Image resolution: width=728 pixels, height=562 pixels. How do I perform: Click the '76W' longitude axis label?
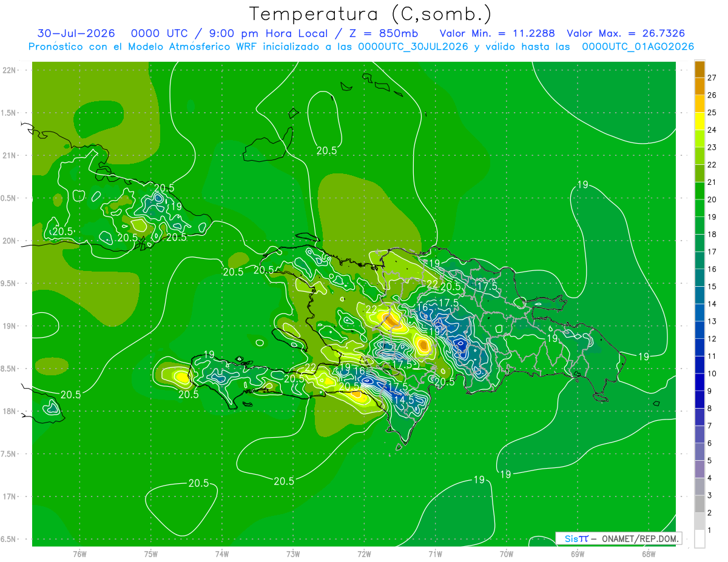coord(79,554)
